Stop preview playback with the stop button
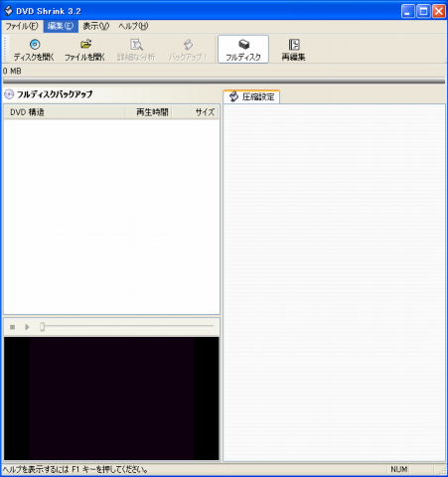The image size is (448, 477). pos(13,327)
